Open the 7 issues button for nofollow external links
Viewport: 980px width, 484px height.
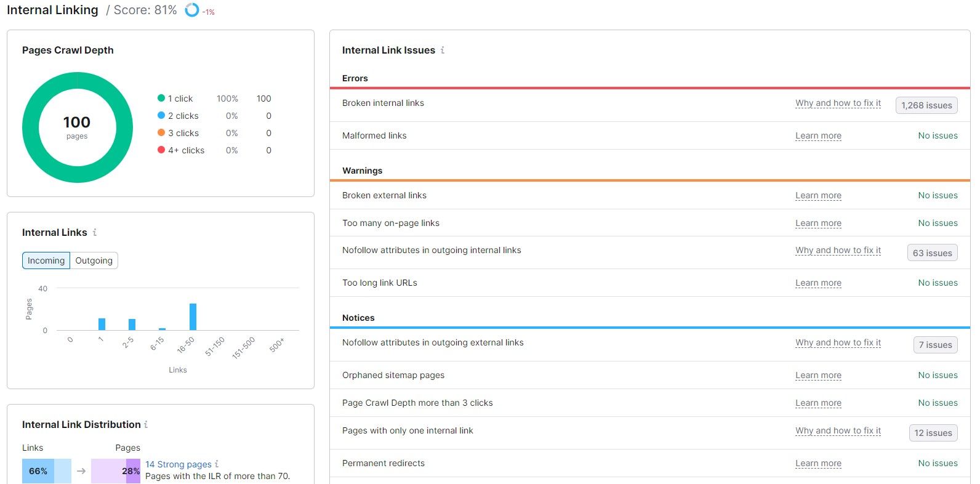coord(935,345)
